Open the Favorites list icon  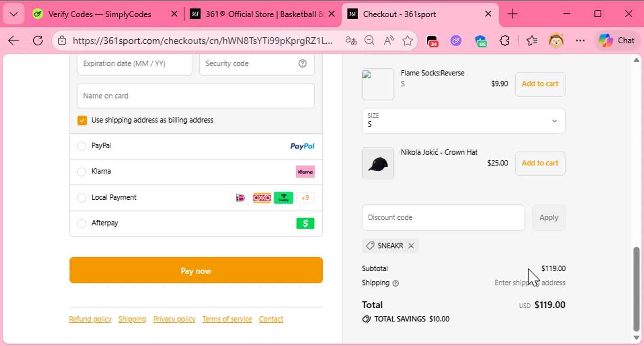click(x=532, y=41)
